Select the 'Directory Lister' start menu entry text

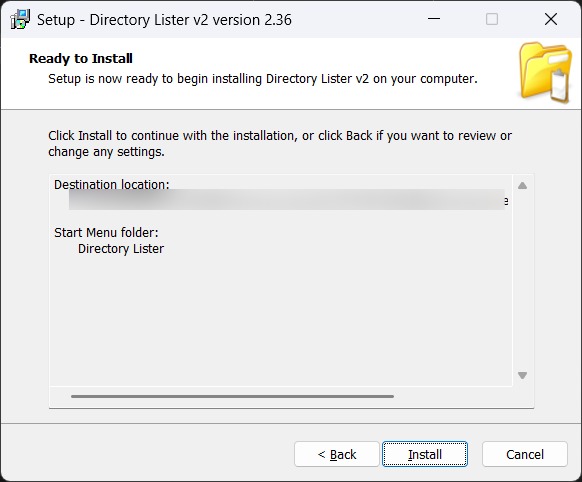pyautogui.click(x=121, y=249)
